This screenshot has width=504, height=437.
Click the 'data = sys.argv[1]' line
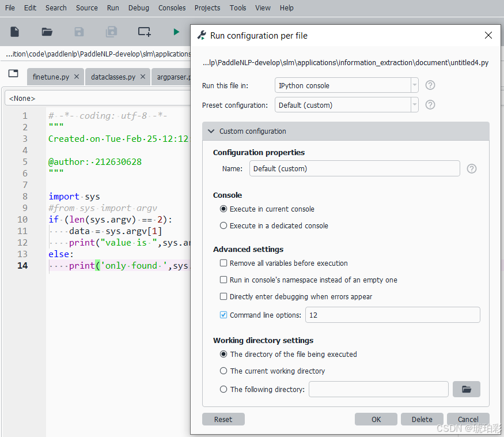click(115, 231)
